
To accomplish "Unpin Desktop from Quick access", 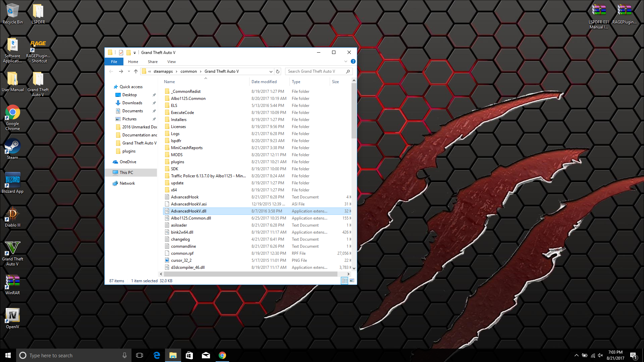I will tap(154, 95).
